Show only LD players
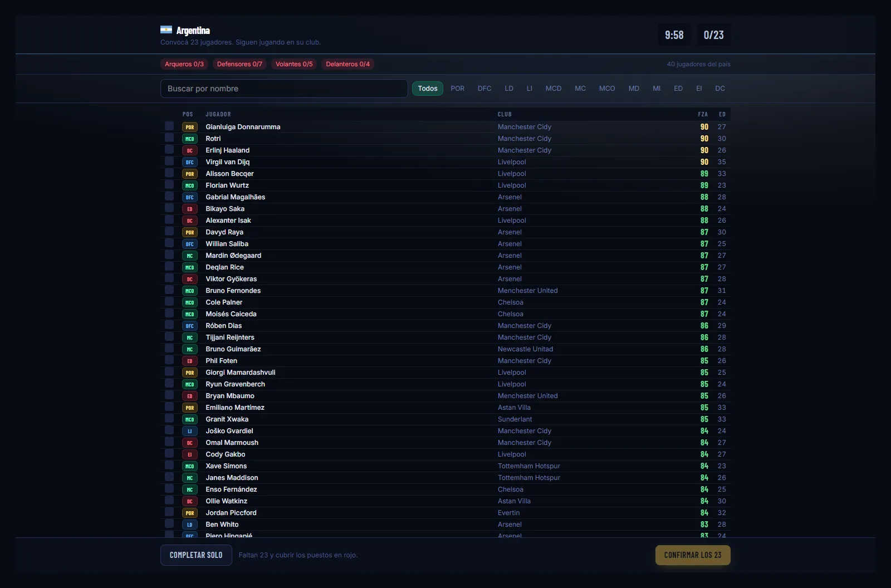This screenshot has width=891, height=588. [509, 89]
